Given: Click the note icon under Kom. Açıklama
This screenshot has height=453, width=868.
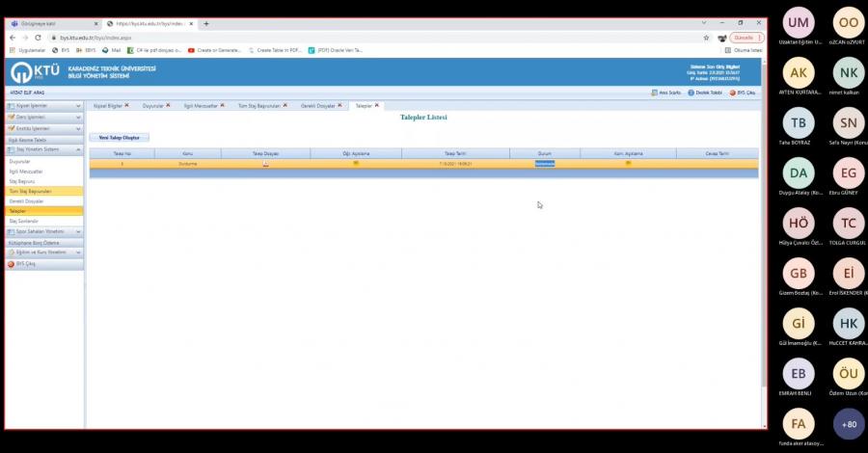Looking at the screenshot, I should 628,163.
